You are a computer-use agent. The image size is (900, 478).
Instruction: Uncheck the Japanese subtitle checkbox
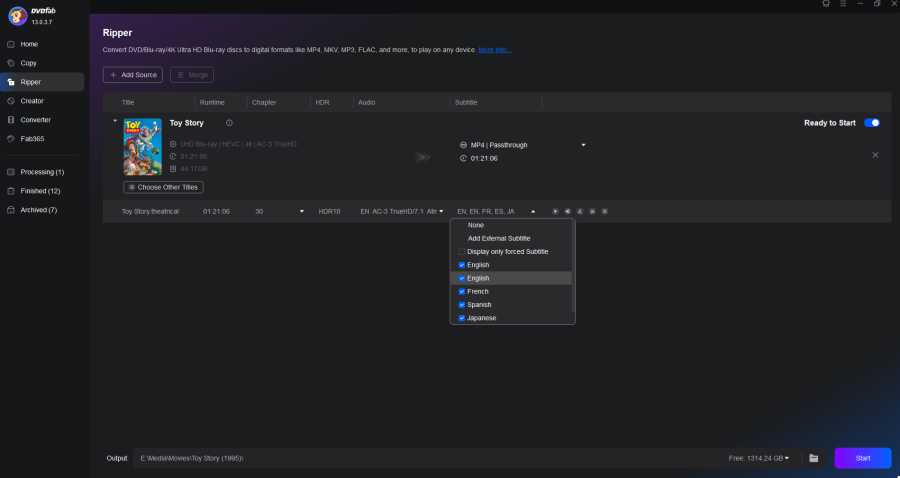pyautogui.click(x=461, y=318)
